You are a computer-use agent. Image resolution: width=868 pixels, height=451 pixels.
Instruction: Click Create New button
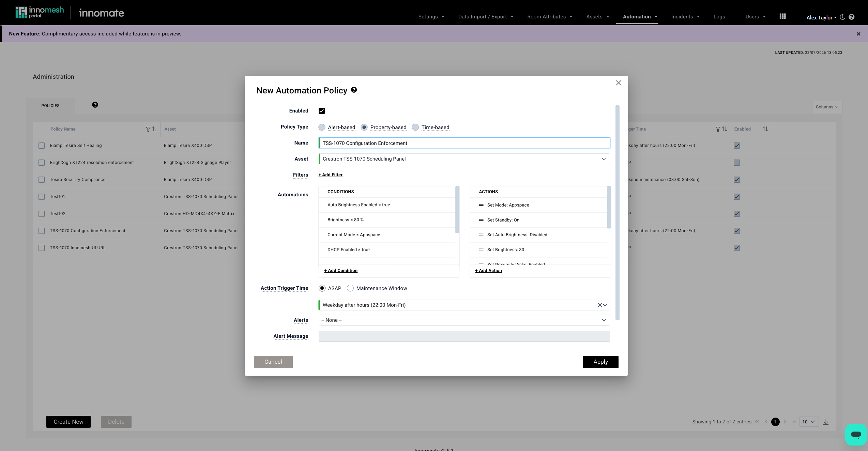click(x=68, y=422)
